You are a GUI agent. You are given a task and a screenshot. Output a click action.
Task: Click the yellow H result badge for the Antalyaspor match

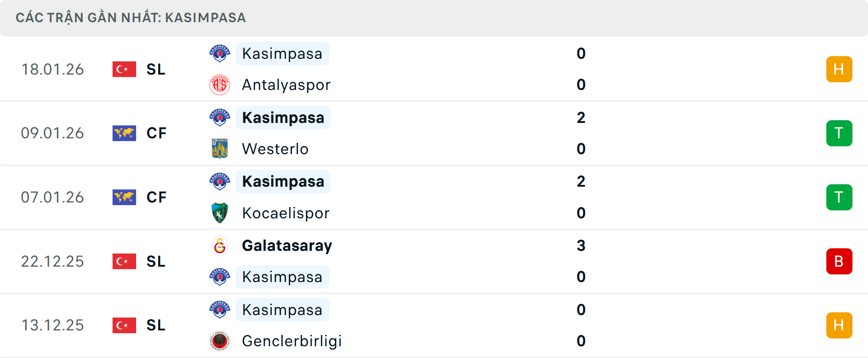point(840,69)
